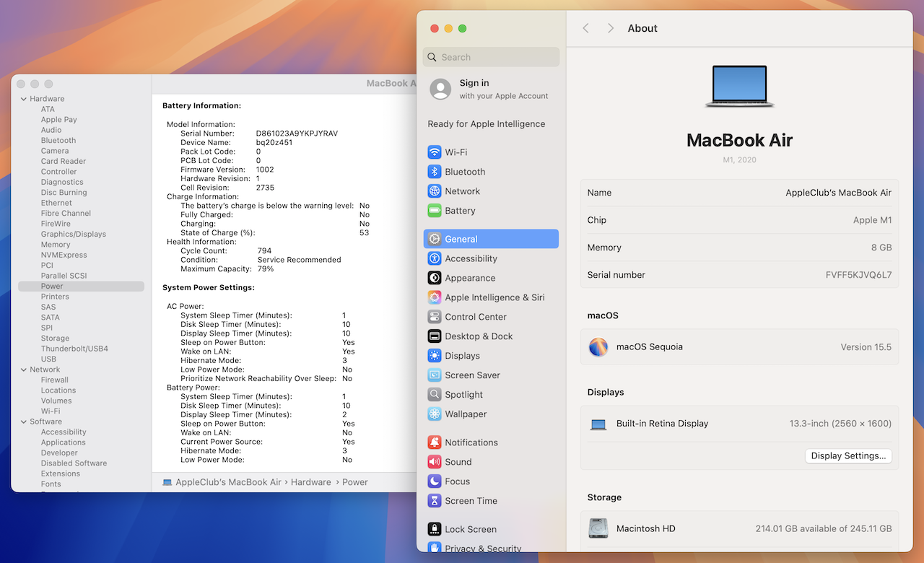924x563 pixels.
Task: Click the Control Center icon
Action: click(434, 317)
